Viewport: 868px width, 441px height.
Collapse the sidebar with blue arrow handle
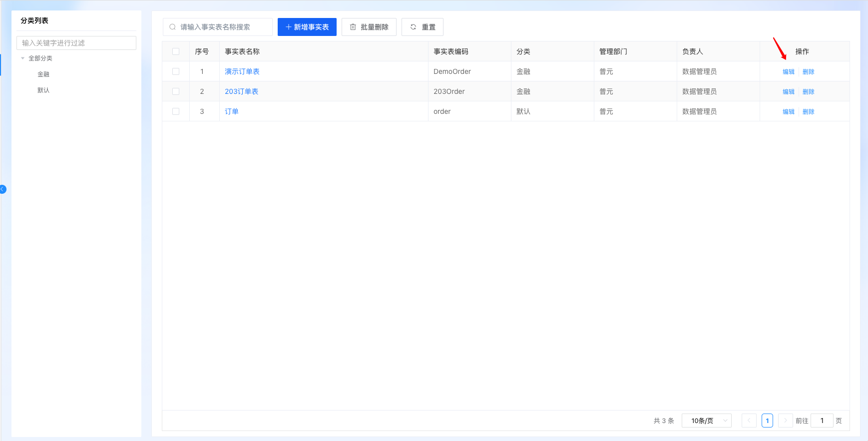pyautogui.click(x=2, y=189)
